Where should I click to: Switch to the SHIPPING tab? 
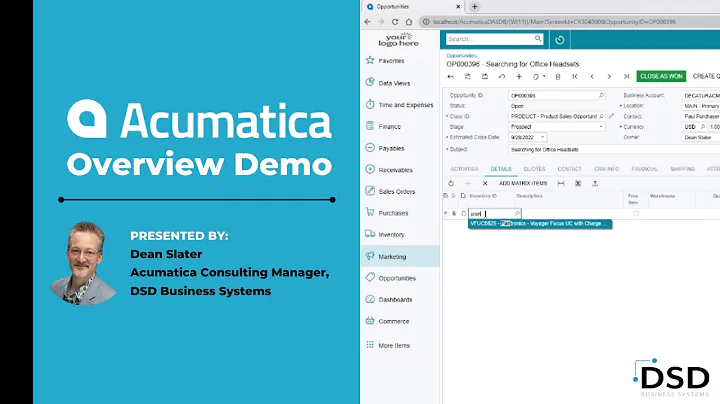pos(682,169)
